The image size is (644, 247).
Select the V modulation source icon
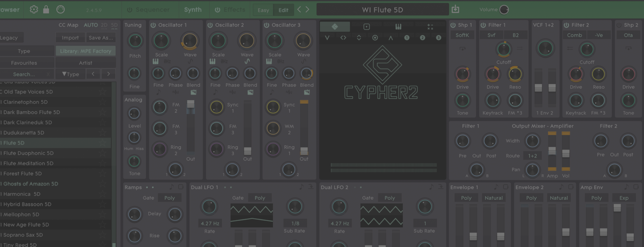tap(327, 37)
